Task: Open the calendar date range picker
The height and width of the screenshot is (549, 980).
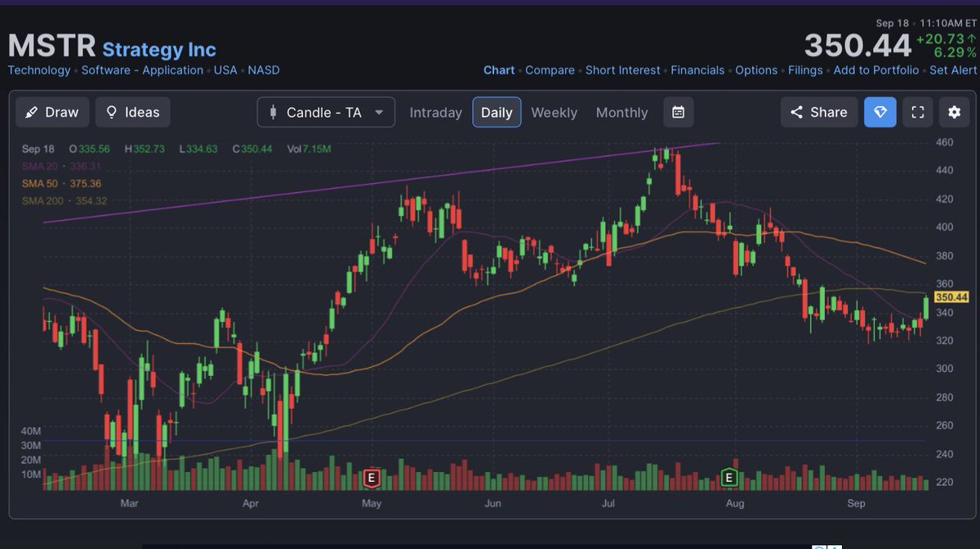Action: 678,113
